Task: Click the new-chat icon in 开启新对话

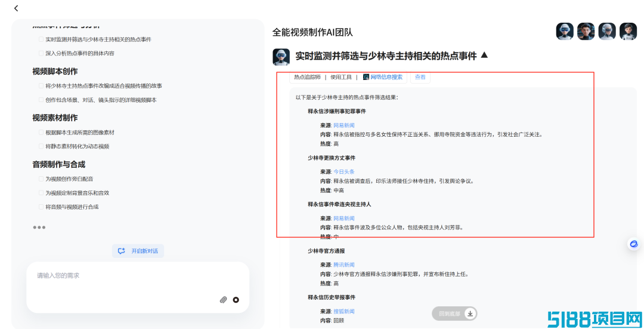Action: (121, 251)
